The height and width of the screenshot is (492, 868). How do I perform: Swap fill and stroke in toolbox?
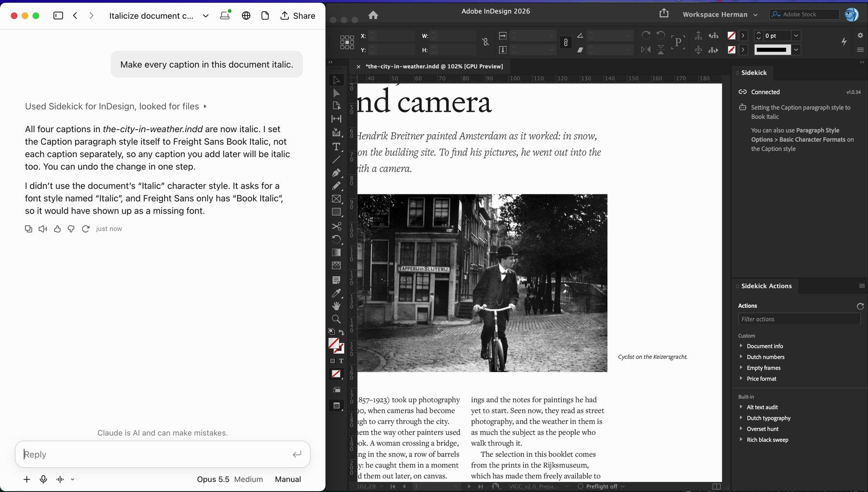click(341, 332)
